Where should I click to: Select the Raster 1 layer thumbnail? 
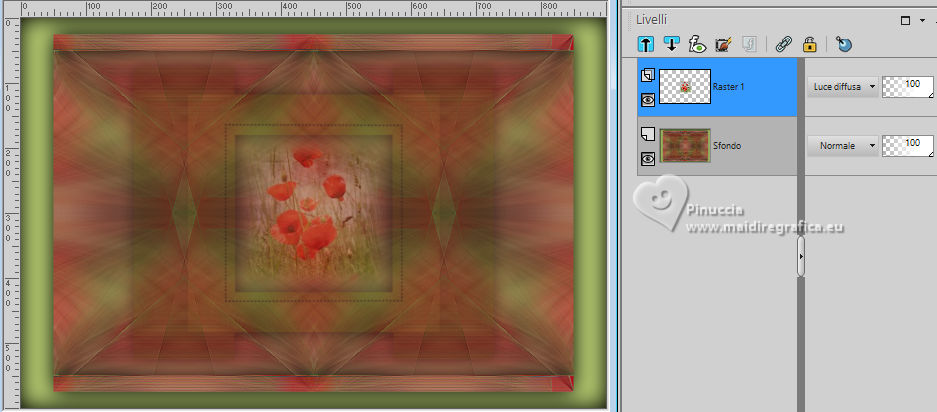(x=685, y=87)
